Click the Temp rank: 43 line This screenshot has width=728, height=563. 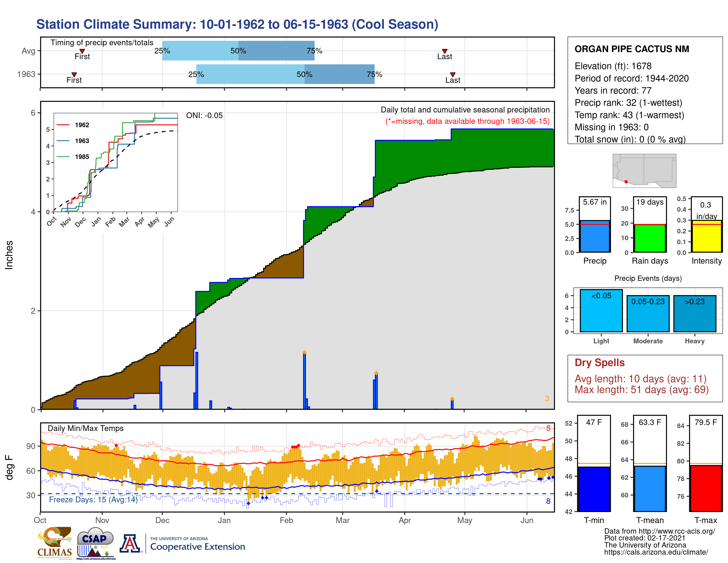coord(629,115)
